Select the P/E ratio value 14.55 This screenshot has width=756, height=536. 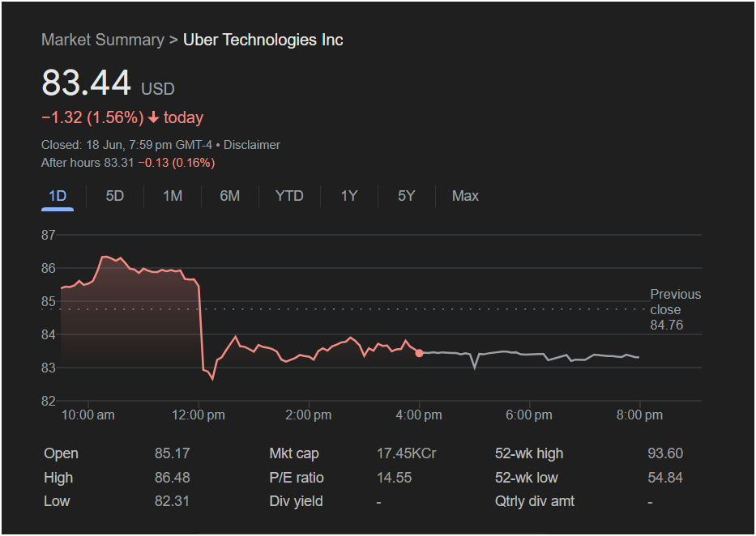coord(395,478)
